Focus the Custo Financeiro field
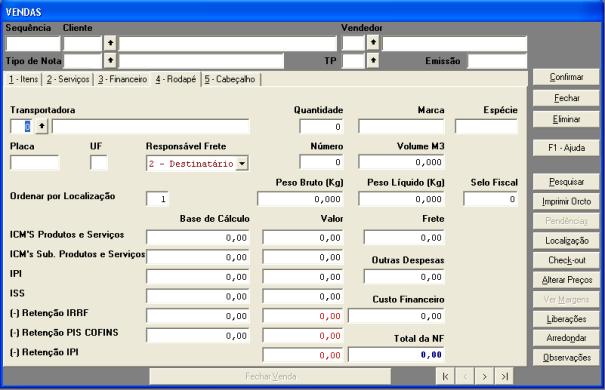The image size is (605, 390). 396,316
